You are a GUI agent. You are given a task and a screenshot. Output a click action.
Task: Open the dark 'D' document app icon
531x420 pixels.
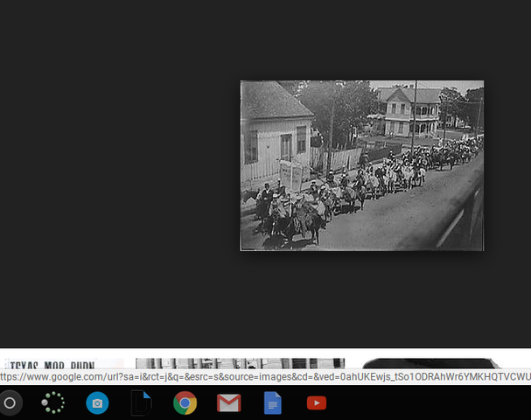[x=141, y=402]
